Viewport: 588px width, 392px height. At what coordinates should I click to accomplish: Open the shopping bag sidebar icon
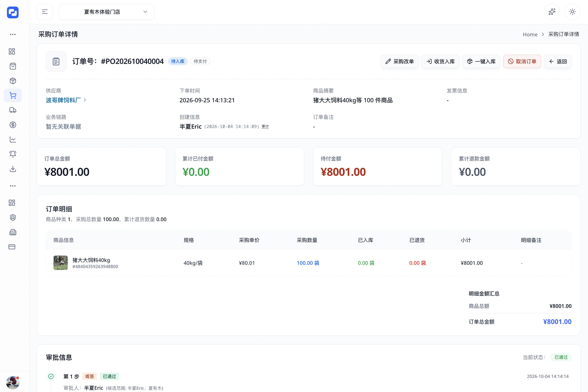pos(13,66)
